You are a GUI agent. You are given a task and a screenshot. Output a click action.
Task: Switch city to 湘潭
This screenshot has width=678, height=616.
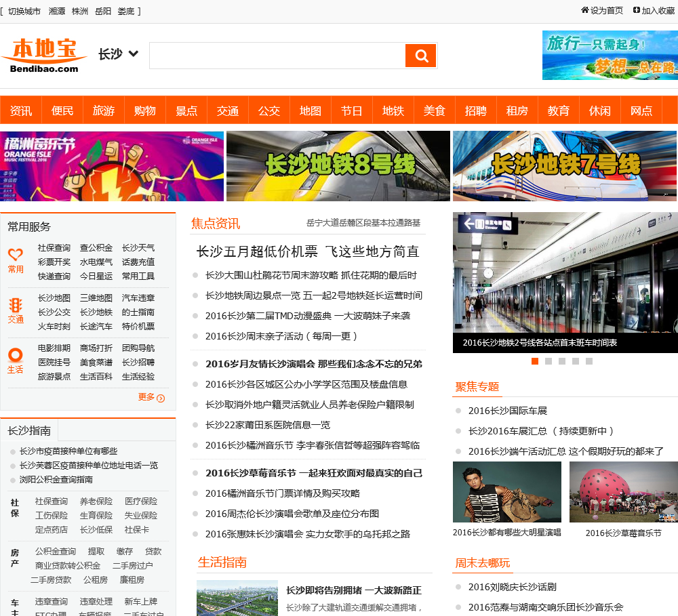coord(57,12)
